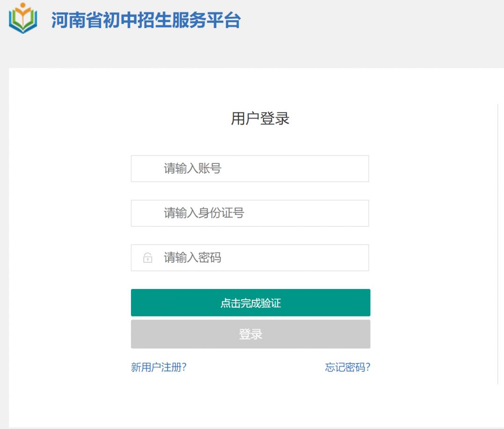Open 忘记密码 password recovery link
Viewport: 504px width, 429px height.
pos(347,368)
